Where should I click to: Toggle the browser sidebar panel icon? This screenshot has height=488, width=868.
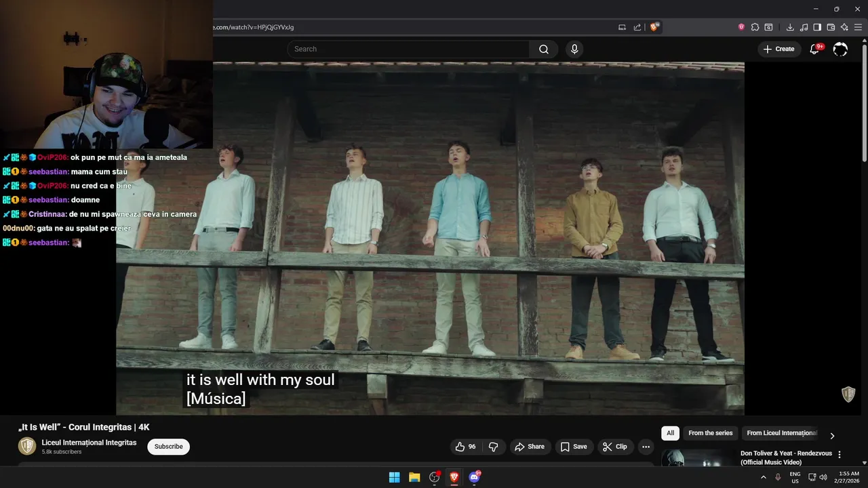pyautogui.click(x=817, y=27)
